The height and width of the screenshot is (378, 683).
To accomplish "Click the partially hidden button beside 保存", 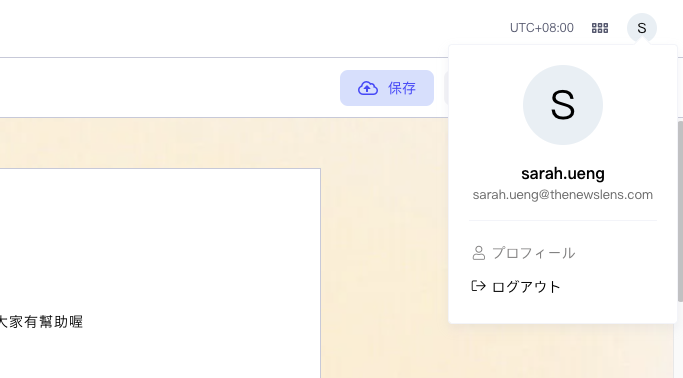I will pos(446,88).
